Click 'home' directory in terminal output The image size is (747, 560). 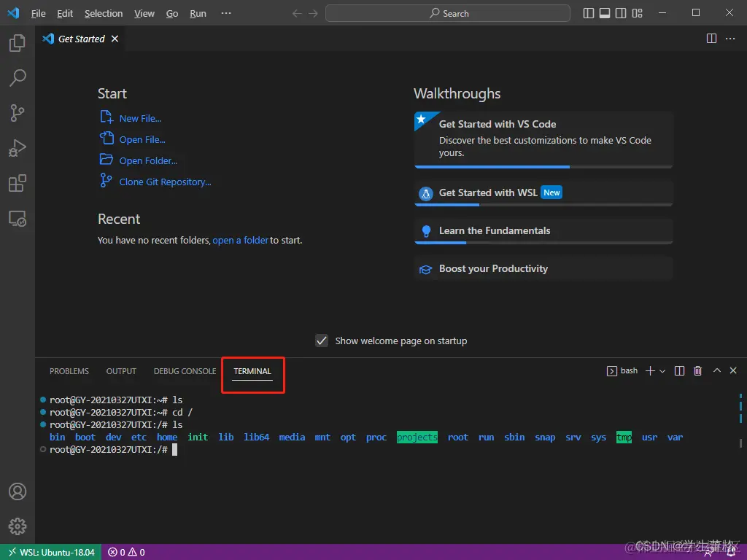point(167,437)
